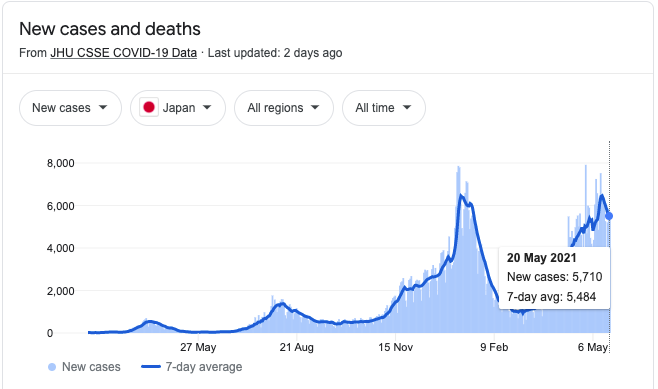Click the arrow beside All regions

[315, 107]
